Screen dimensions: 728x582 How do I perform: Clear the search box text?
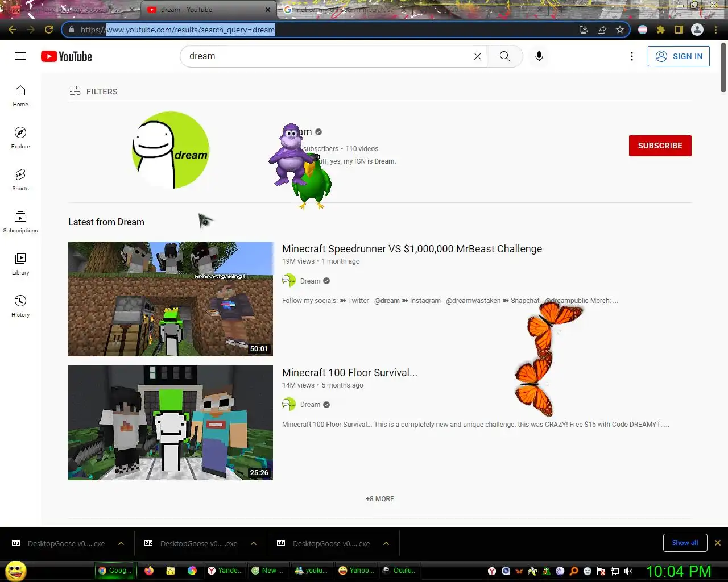[478, 56]
